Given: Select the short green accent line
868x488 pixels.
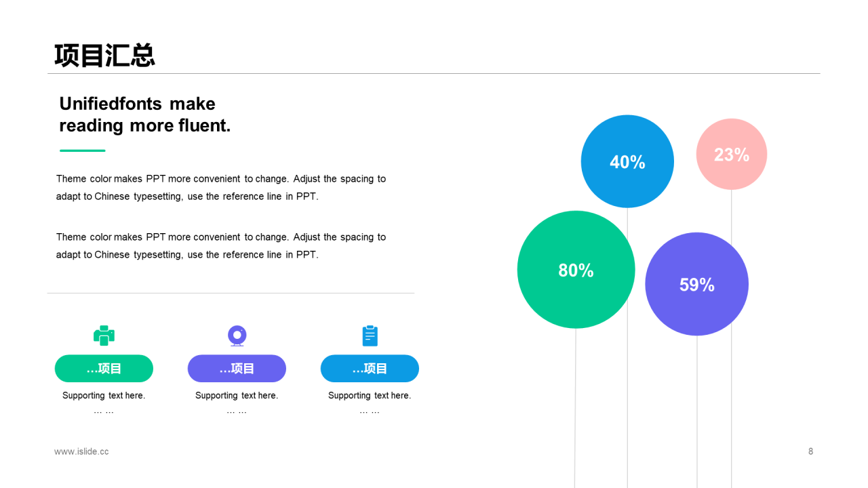Looking at the screenshot, I should click(x=83, y=150).
